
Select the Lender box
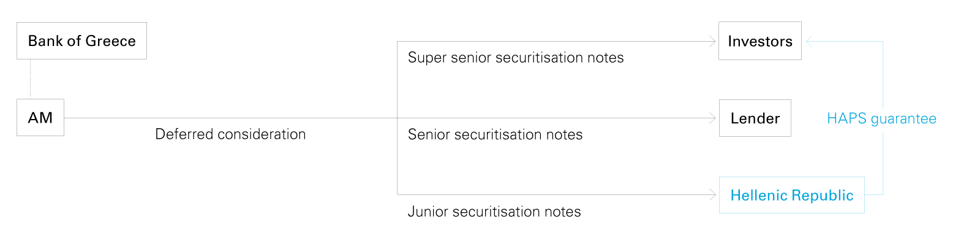[755, 118]
